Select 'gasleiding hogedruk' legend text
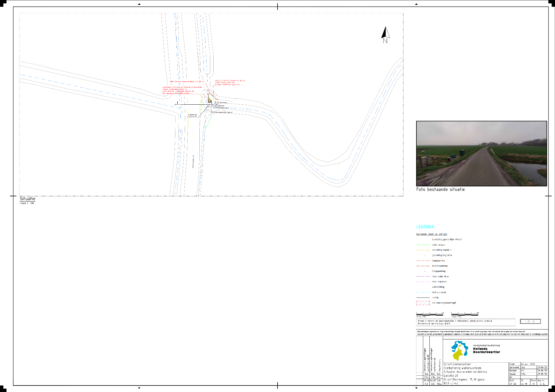The image size is (555, 392). 442,255
